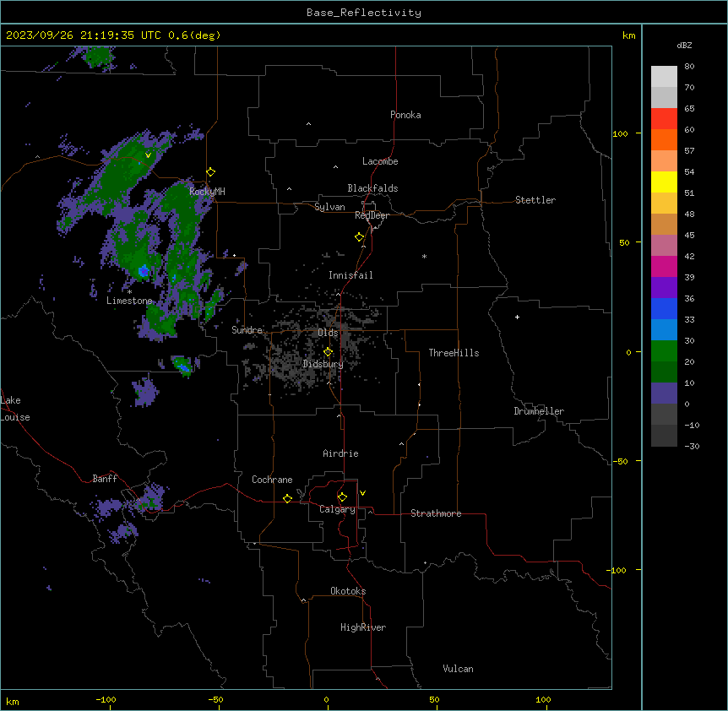Screen dimensions: 728x711
Task: Click the RockyMH label
Action: tap(207, 191)
